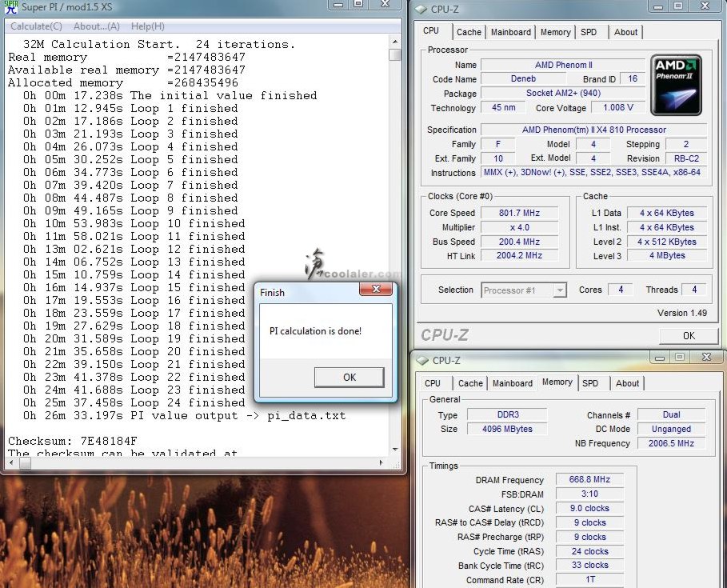Click 'Socket AM2+ (940)' package value
The width and height of the screenshot is (727, 588).
(x=563, y=94)
